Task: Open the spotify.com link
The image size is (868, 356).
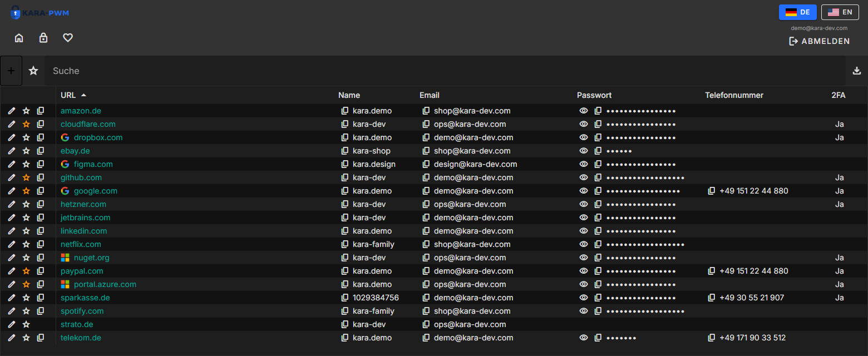Action: tap(82, 311)
